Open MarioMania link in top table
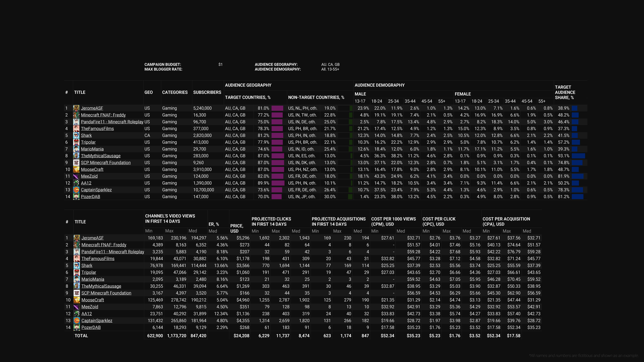 [x=92, y=149]
